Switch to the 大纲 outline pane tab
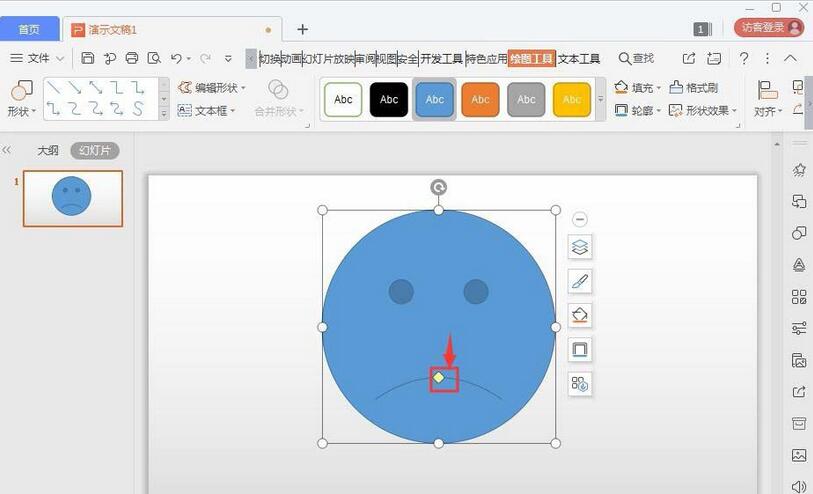The image size is (813, 494). [48, 150]
